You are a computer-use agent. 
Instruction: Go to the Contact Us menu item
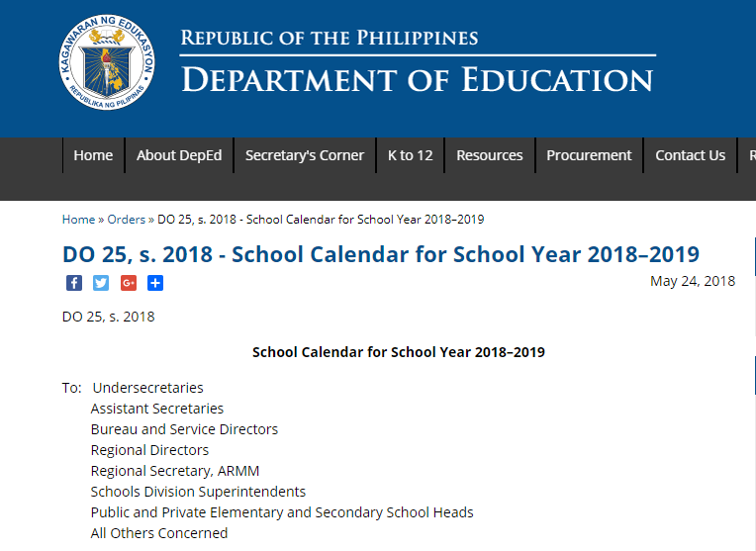[690, 155]
